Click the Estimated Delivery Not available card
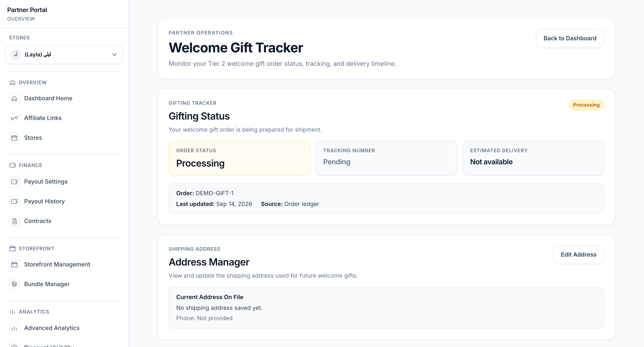The image size is (644, 347). tap(533, 159)
